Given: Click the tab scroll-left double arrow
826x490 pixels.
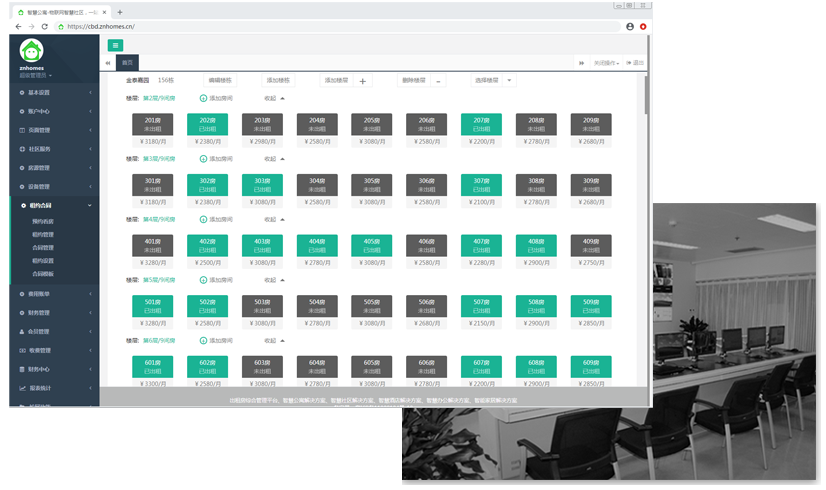Looking at the screenshot, I should 108,63.
